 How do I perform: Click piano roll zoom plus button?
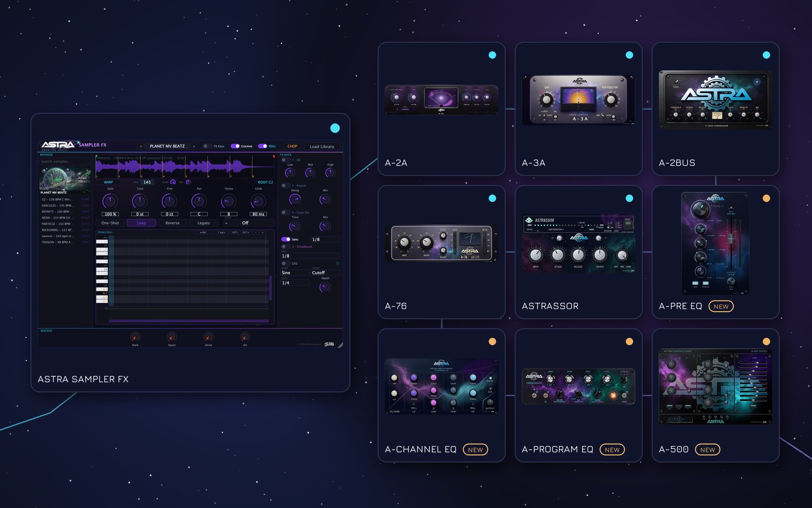click(x=263, y=232)
